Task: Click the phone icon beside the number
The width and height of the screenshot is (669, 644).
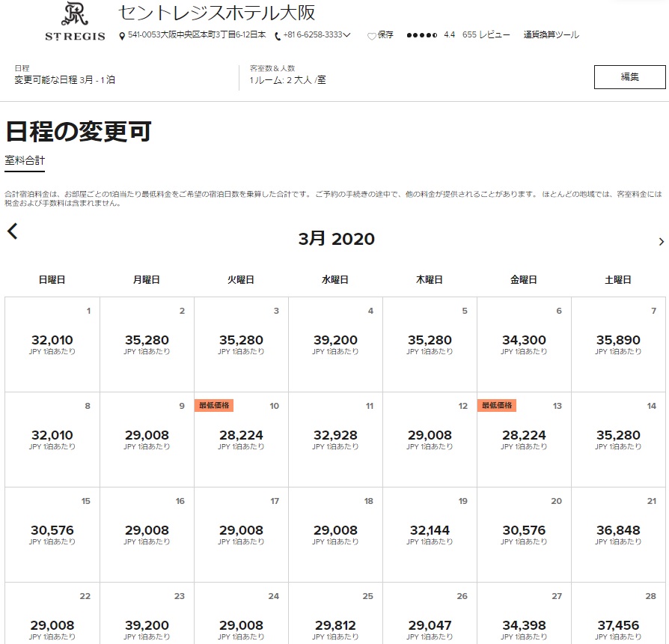Action: pos(278,36)
